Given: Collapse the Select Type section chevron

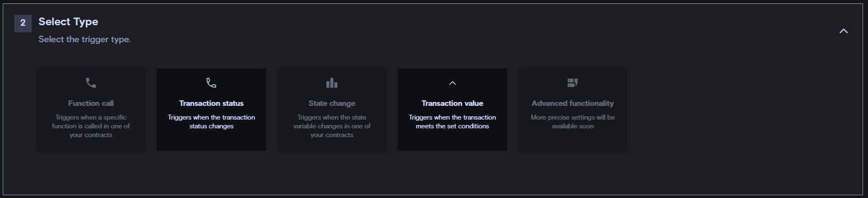Looking at the screenshot, I should pyautogui.click(x=843, y=31).
